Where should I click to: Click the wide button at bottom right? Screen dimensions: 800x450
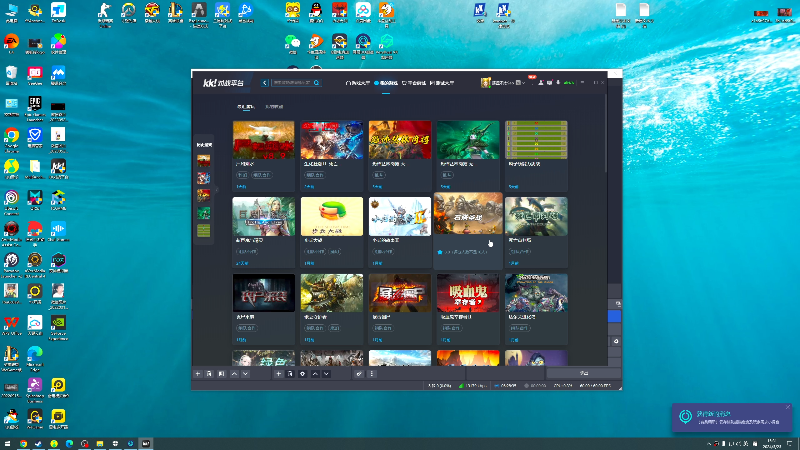coord(584,373)
